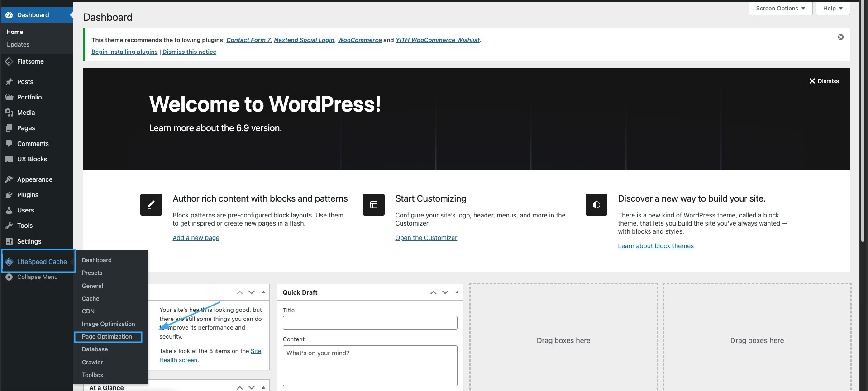Viewport: 868px width, 391px height.
Task: Toggle the Site Health panel collapse arrow
Action: (263, 292)
